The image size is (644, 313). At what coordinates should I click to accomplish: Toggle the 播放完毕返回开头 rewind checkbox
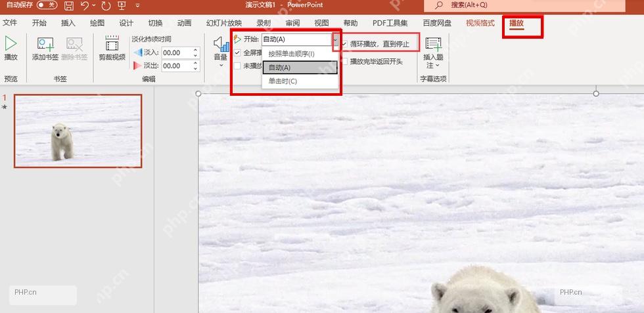(344, 62)
